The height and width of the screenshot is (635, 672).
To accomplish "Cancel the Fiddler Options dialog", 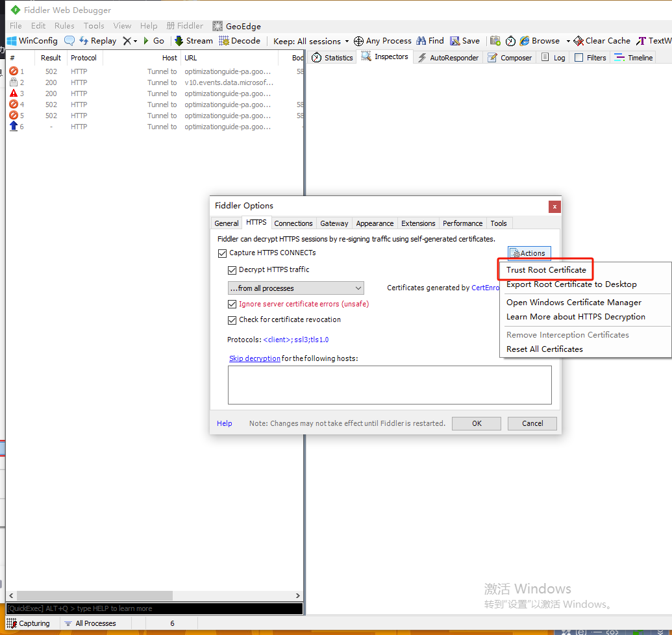I will click(532, 423).
